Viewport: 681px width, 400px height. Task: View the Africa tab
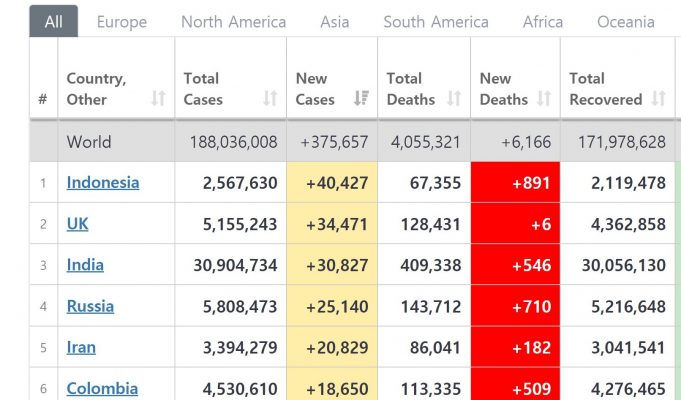(543, 21)
